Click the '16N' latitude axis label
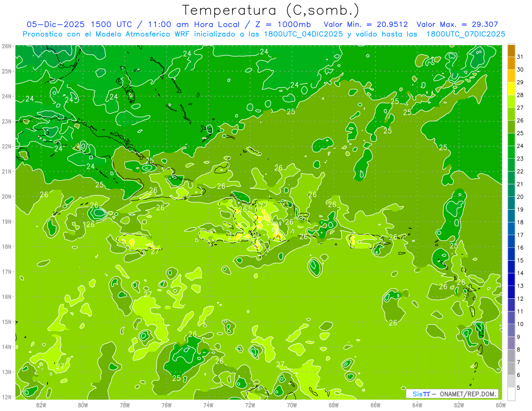The height and width of the screenshot is (411, 532). (x=7, y=297)
